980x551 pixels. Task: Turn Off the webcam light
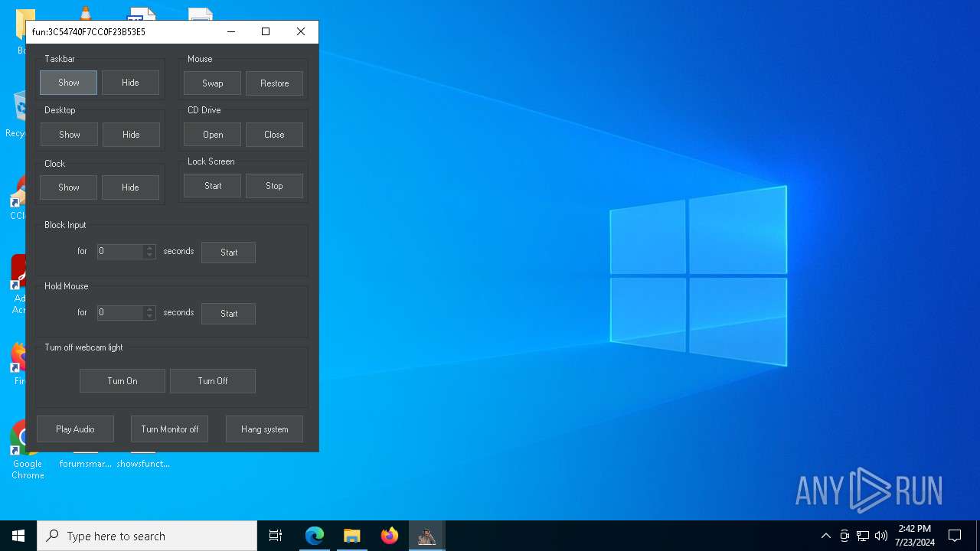point(213,381)
